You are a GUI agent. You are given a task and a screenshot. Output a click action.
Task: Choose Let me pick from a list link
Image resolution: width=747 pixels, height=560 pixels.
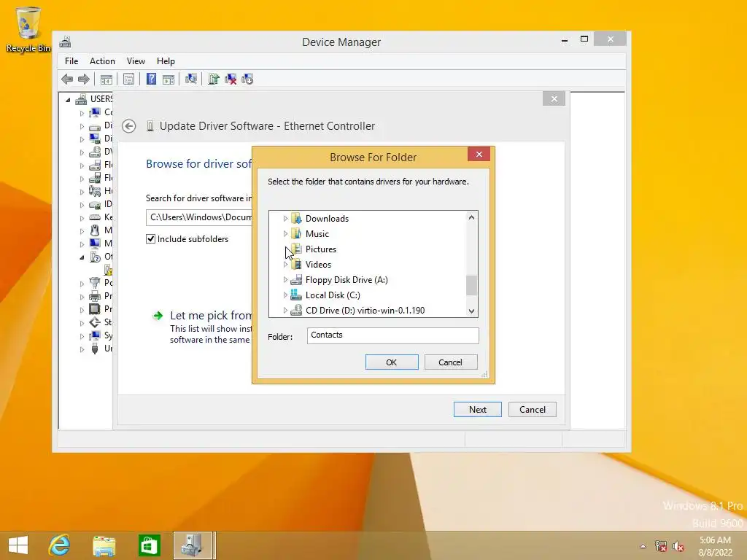[x=211, y=315]
